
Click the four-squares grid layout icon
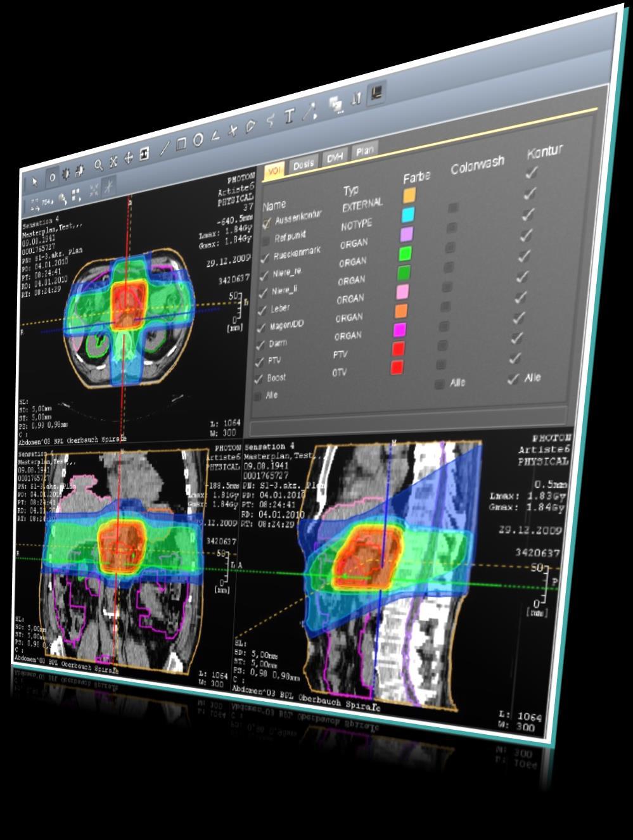76,195
